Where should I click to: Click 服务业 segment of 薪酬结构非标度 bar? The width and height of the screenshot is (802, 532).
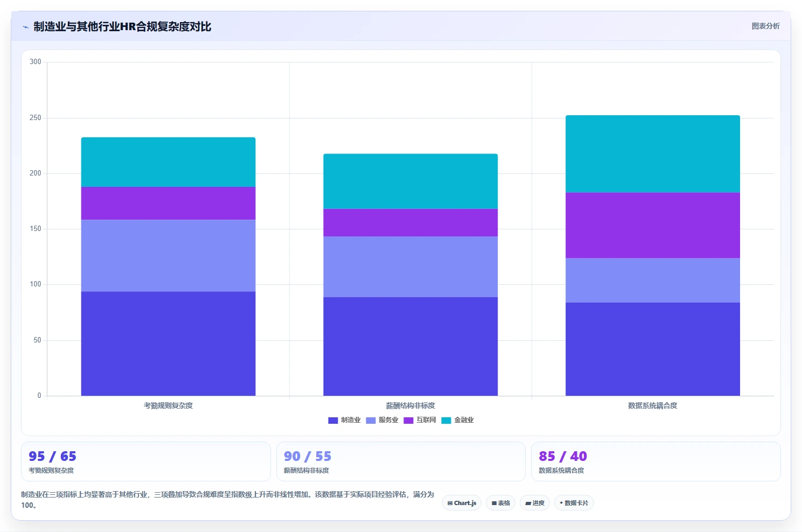410,267
